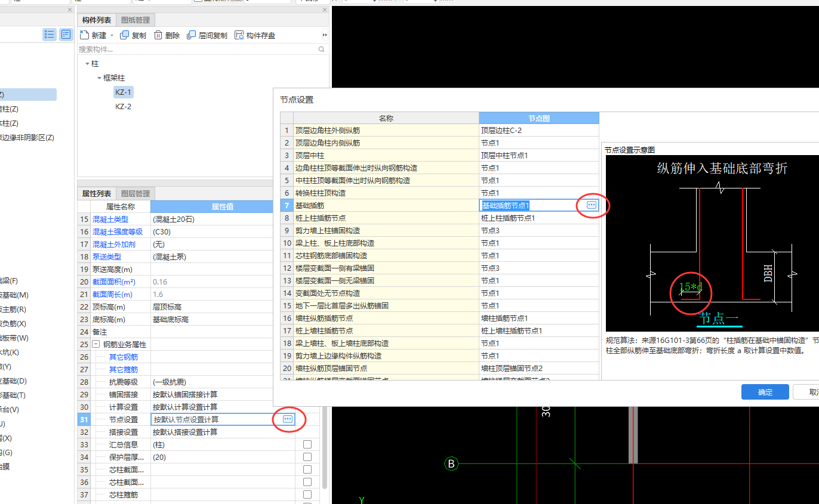Click the 复制 copy icon
819x504 pixels.
[125, 35]
